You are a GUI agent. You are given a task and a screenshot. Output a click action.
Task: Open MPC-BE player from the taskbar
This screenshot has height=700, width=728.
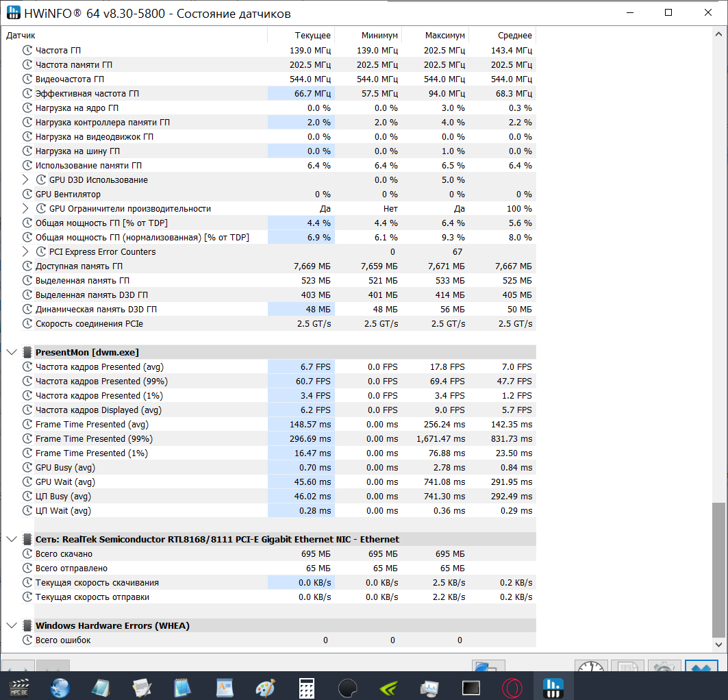(x=19, y=688)
